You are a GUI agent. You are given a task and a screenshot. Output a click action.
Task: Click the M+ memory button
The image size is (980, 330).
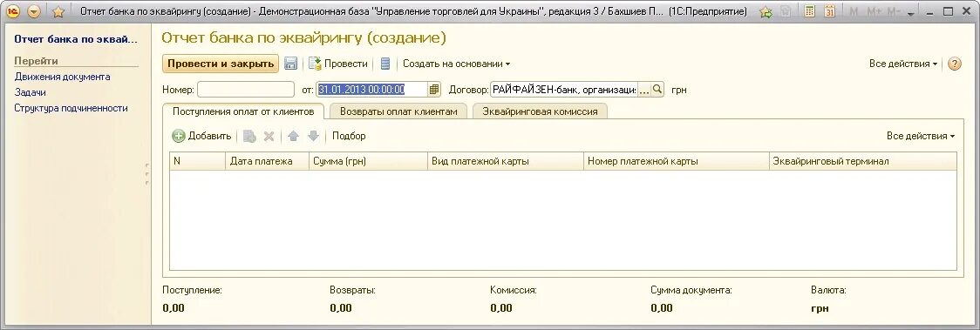click(x=875, y=12)
